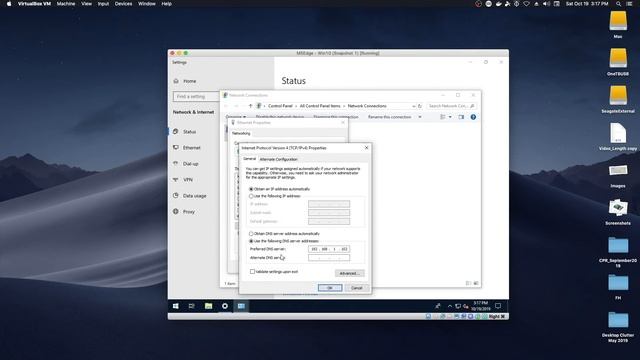Click the up arrow in Network Connections address bar
The width and height of the screenshot is (640, 360).
(250, 106)
